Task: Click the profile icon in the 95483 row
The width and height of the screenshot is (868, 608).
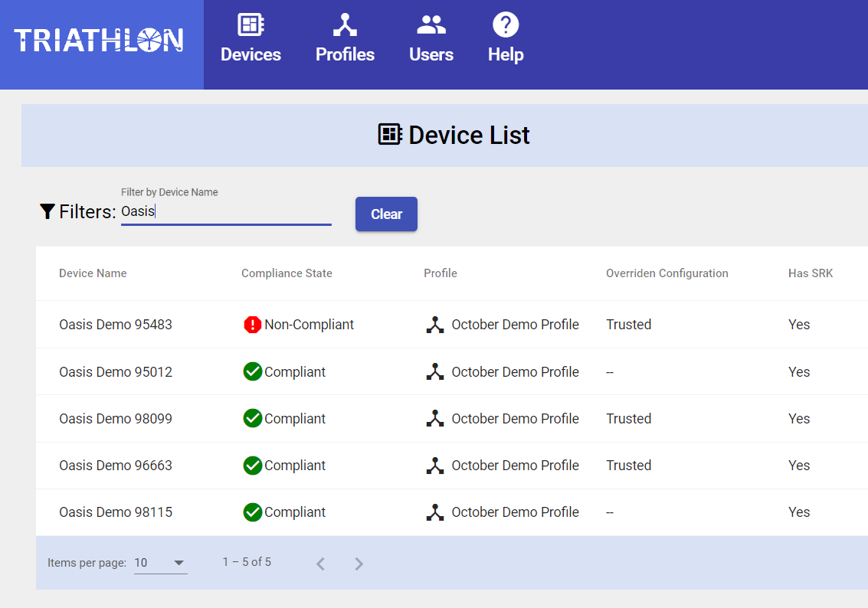Action: (435, 325)
